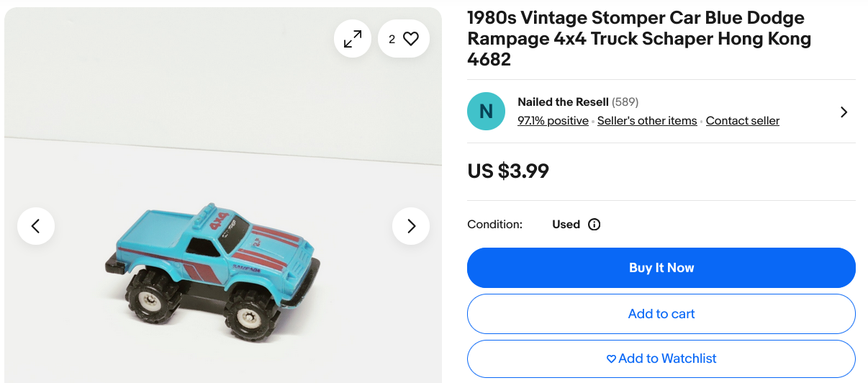Click the US $3.99 price

[508, 171]
